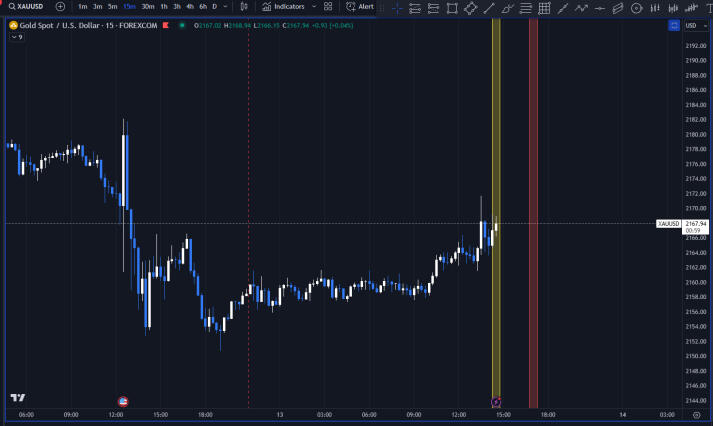The height and width of the screenshot is (426, 713).
Task: Select the trend line drawing tool
Action: 489,8
